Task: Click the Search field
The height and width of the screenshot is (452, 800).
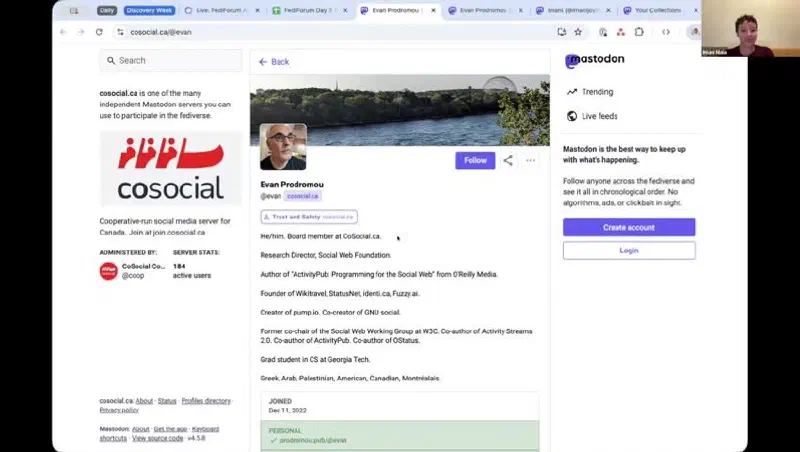Action: tap(171, 60)
